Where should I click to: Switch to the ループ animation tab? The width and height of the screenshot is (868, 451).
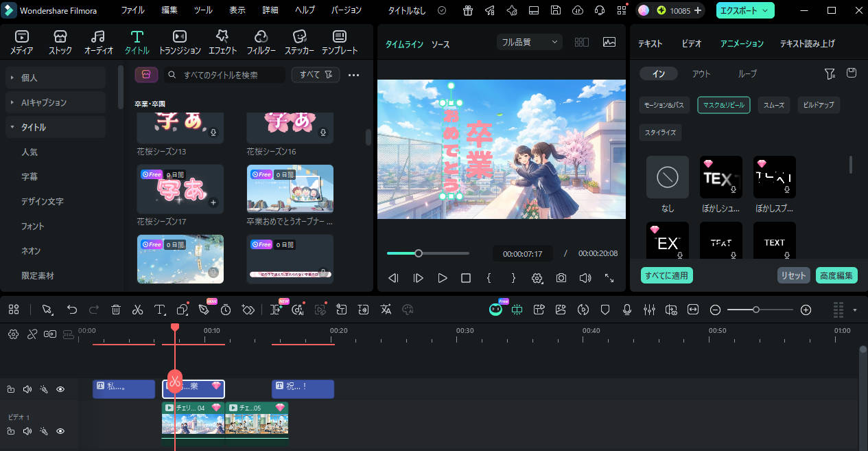click(747, 73)
